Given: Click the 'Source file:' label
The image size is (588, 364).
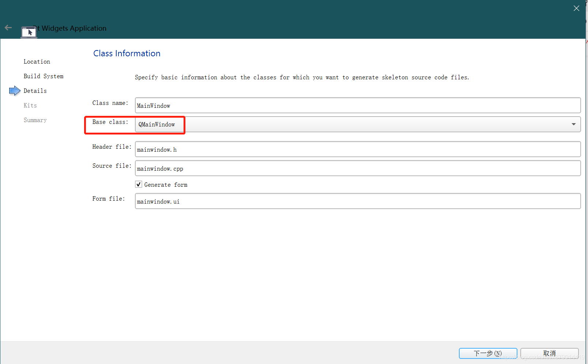Looking at the screenshot, I should (112, 166).
